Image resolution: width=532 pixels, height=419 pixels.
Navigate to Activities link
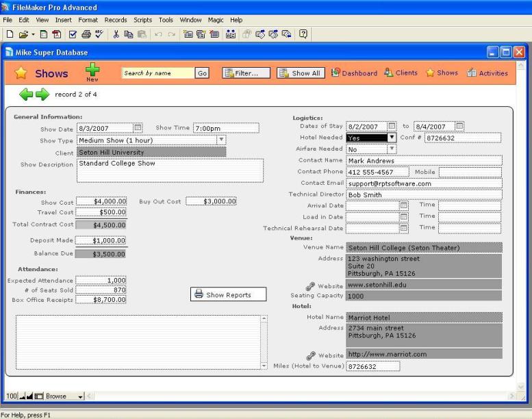coord(487,73)
